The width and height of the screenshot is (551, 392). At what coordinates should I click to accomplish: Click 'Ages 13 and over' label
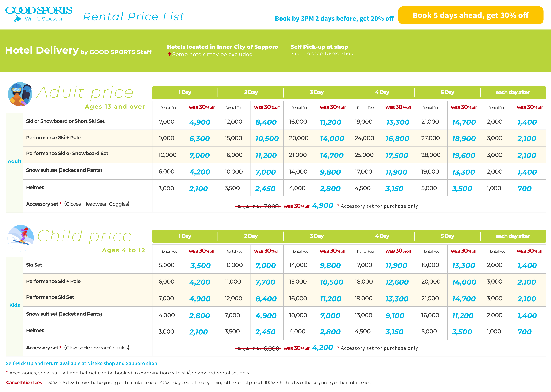pyautogui.click(x=115, y=107)
